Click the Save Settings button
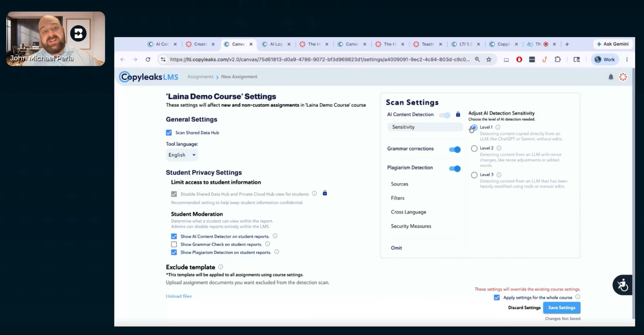 click(x=562, y=307)
